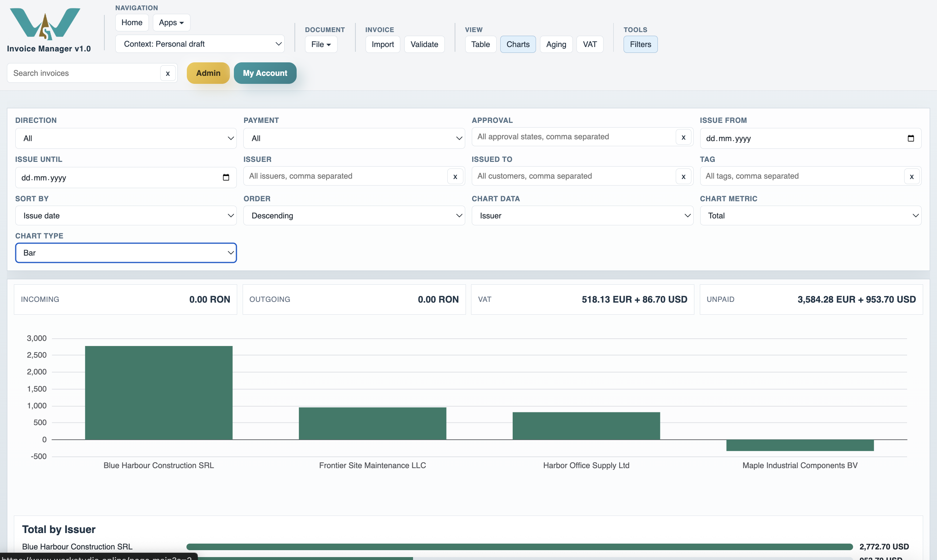Click the UNPAID summary amount
Image resolution: width=937 pixels, height=560 pixels.
[x=857, y=300]
